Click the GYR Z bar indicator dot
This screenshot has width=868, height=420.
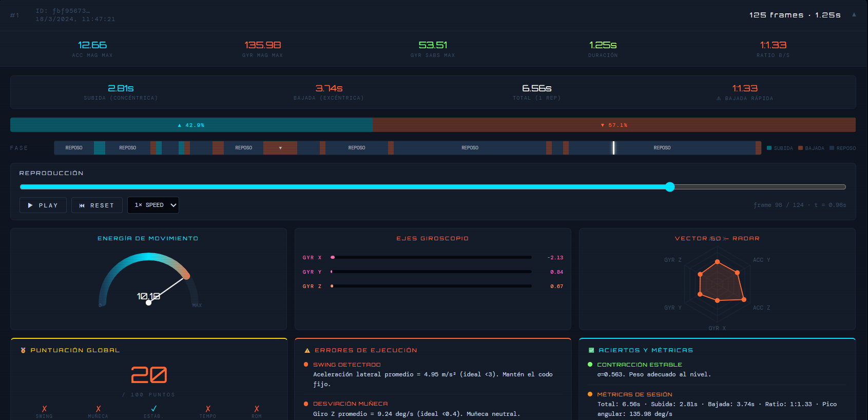tap(332, 286)
